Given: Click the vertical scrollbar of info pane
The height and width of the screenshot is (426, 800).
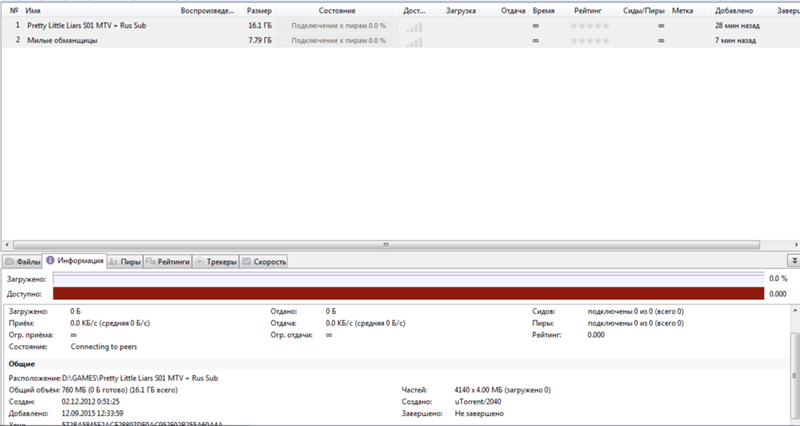Looking at the screenshot, I should coord(794,375).
